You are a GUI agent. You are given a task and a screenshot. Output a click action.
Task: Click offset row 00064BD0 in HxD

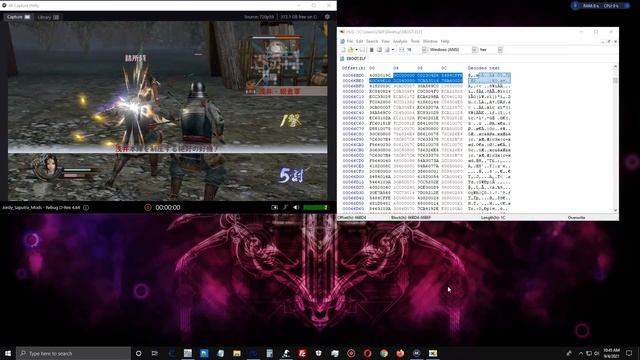pos(353,76)
